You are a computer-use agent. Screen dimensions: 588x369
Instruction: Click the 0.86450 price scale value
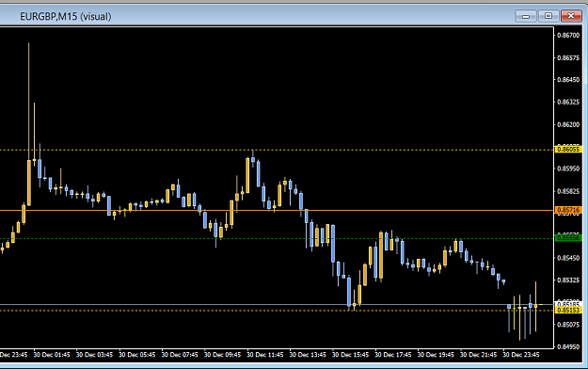coord(568,80)
